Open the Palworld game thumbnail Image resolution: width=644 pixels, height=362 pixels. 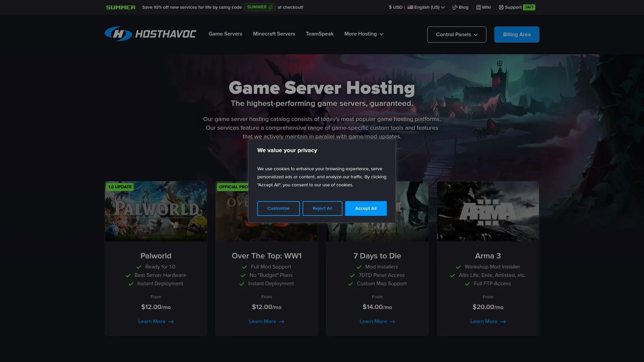coord(156,211)
